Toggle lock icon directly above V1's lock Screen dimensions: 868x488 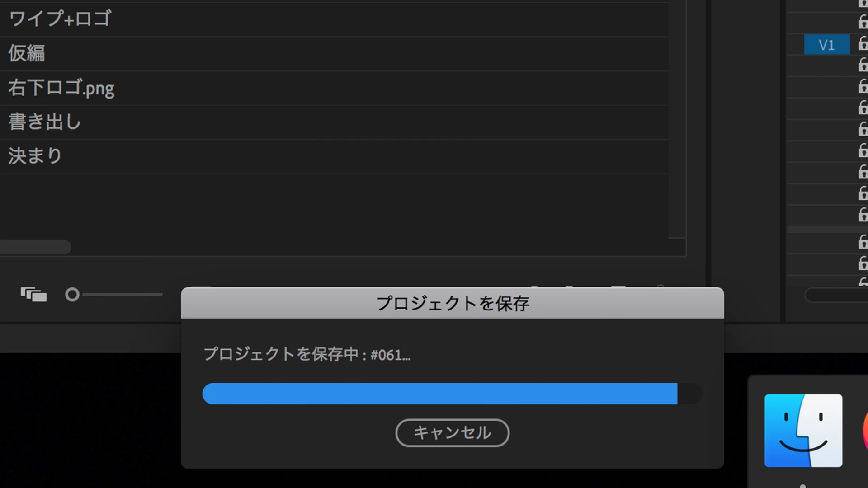(x=863, y=22)
